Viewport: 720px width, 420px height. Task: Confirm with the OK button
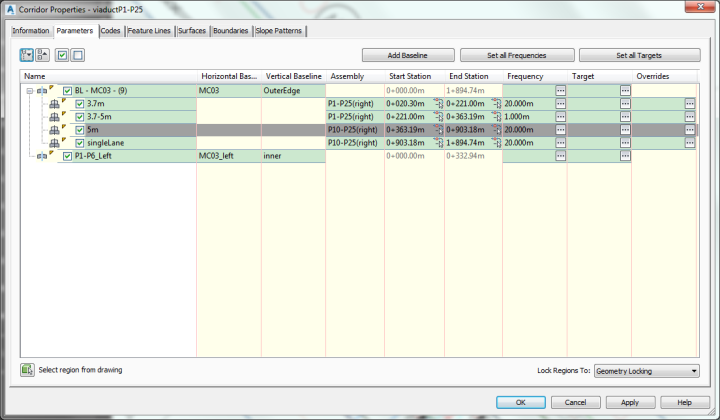(x=521, y=403)
